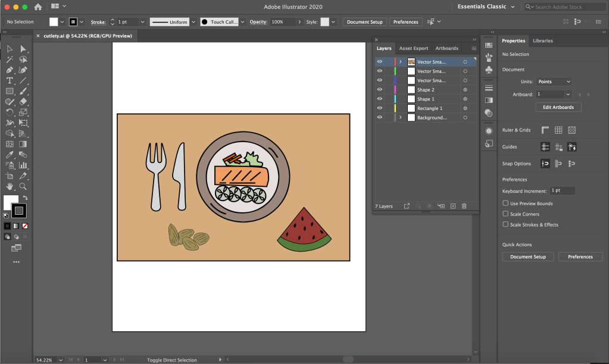Select the Type tool
The image size is (609, 364).
pyautogui.click(x=10, y=80)
